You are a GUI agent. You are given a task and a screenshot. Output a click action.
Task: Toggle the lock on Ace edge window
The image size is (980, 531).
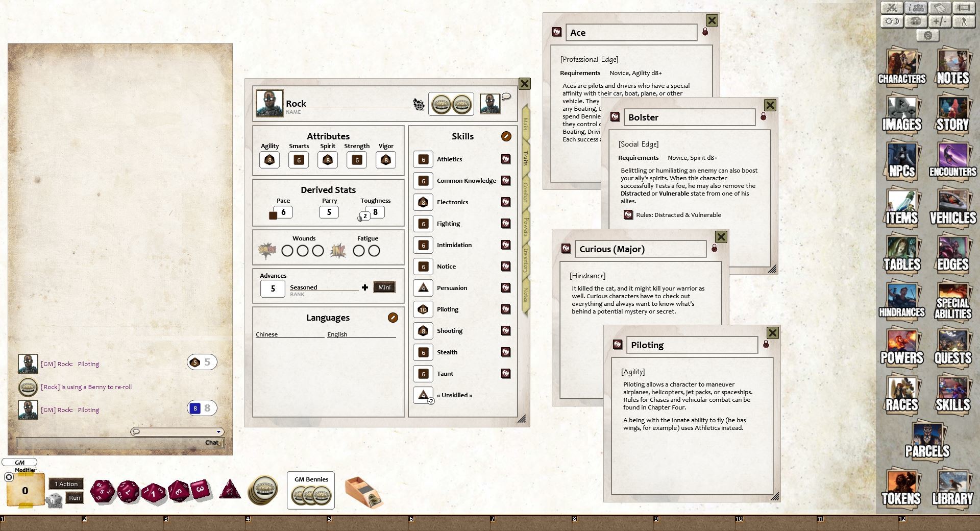tap(705, 32)
